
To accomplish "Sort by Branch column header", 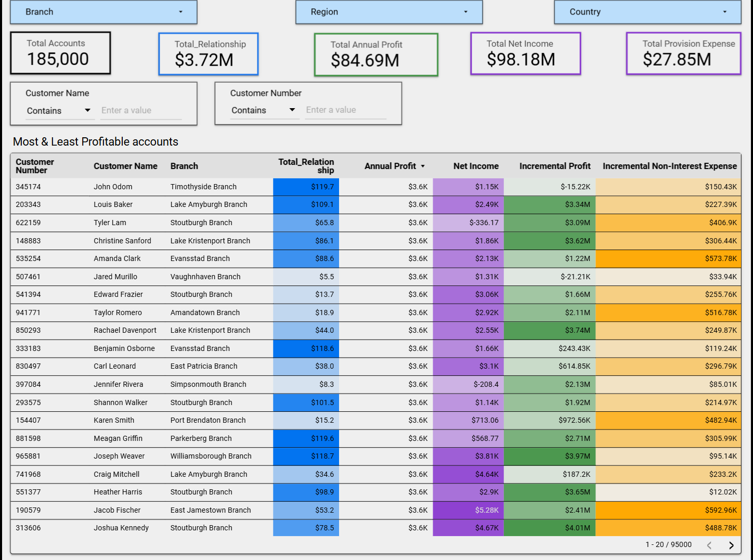I will pyautogui.click(x=184, y=166).
